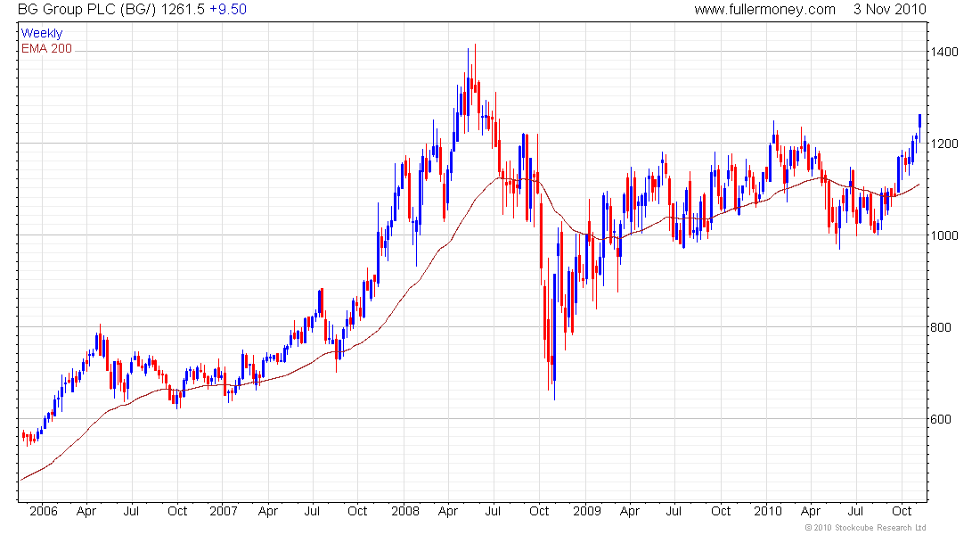This screenshot has width=980, height=535.
Task: Click the 2009 year label on time axis
Action: (x=587, y=511)
